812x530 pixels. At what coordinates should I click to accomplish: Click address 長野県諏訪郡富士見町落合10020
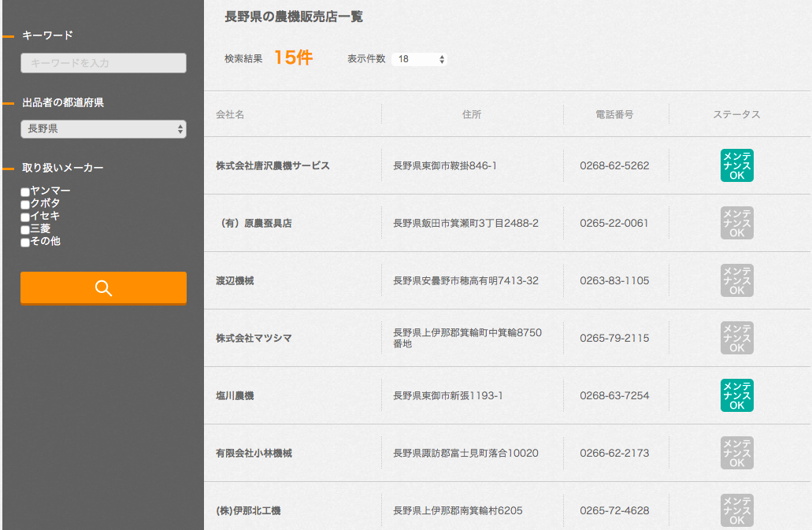465,453
